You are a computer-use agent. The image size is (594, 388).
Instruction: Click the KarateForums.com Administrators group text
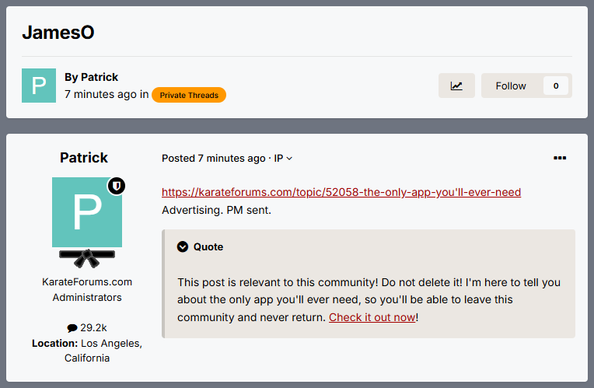[x=87, y=289]
